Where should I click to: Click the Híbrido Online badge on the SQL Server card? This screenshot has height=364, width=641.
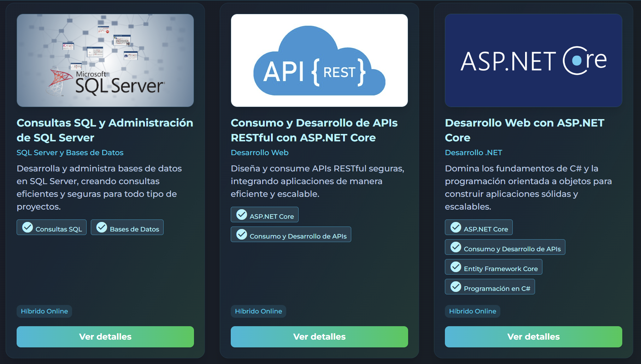click(44, 311)
